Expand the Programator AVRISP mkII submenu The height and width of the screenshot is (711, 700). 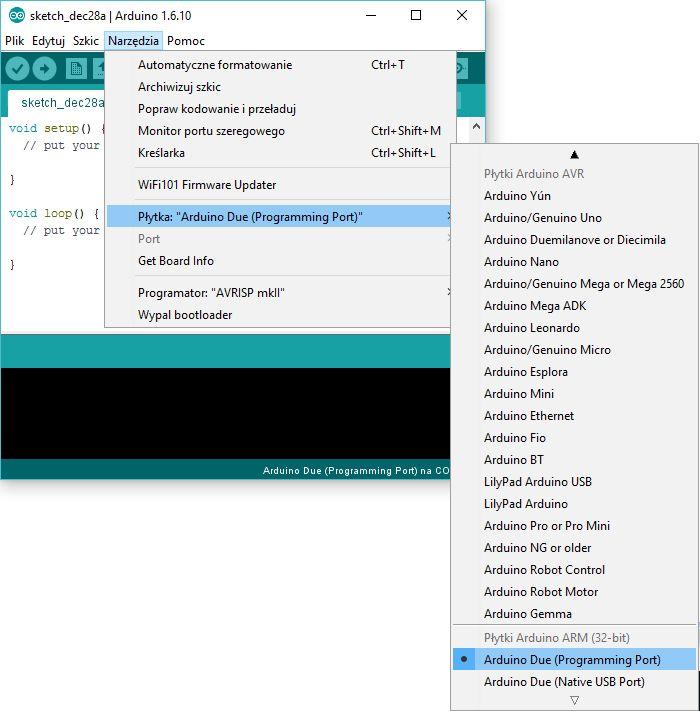click(279, 292)
